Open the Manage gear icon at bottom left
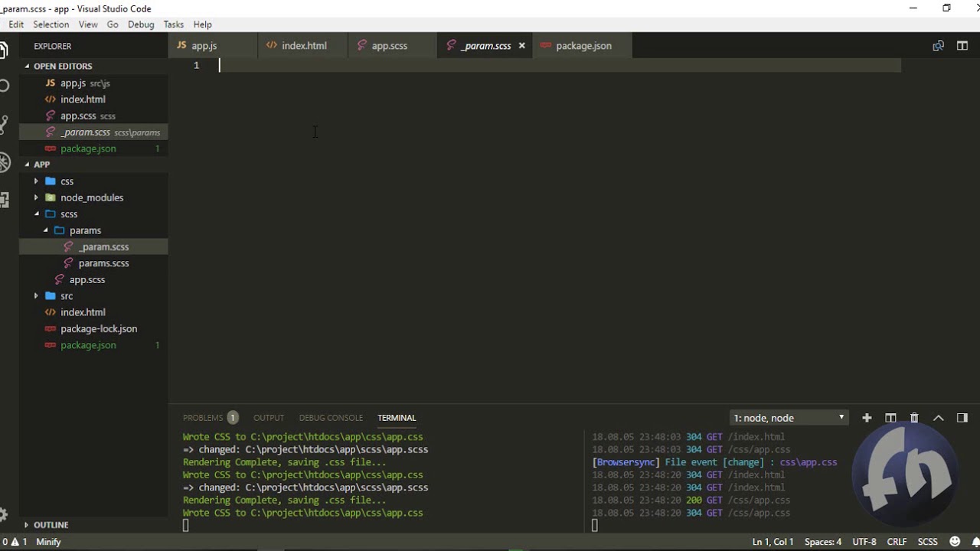This screenshot has height=551, width=980. 4,514
